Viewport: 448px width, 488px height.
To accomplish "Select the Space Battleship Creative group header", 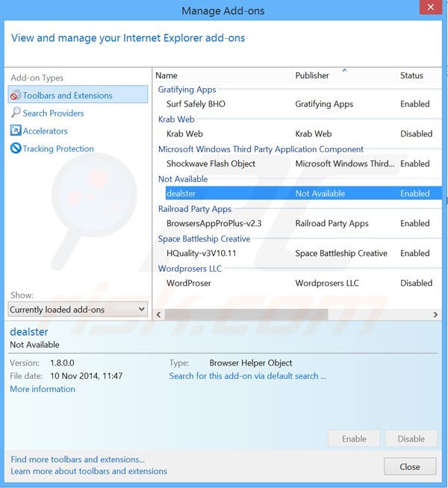I will [204, 239].
